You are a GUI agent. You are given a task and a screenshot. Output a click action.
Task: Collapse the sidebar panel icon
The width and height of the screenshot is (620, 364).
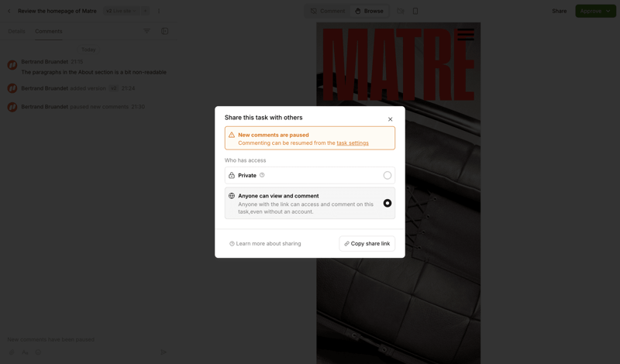point(165,31)
